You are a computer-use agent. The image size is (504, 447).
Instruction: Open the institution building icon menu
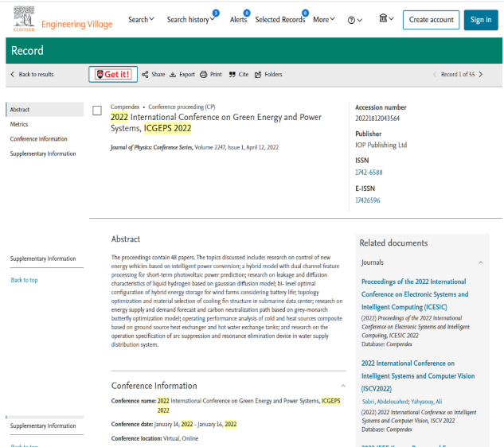386,18
